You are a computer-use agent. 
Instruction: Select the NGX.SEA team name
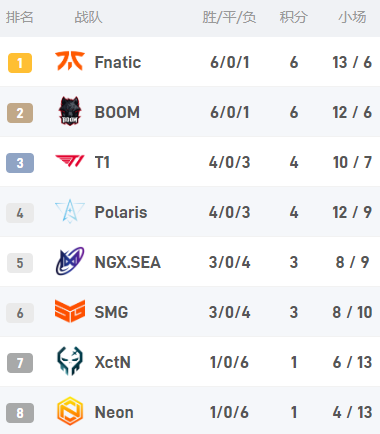click(x=128, y=262)
